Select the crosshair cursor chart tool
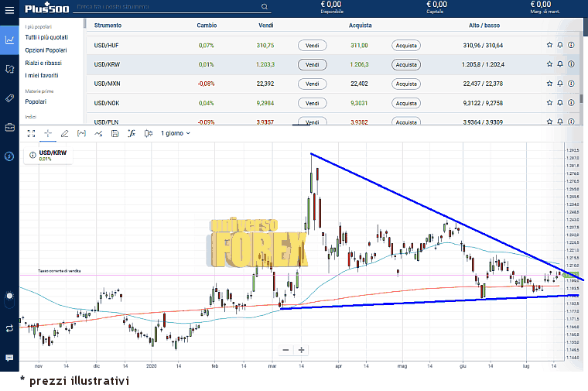 (x=48, y=133)
